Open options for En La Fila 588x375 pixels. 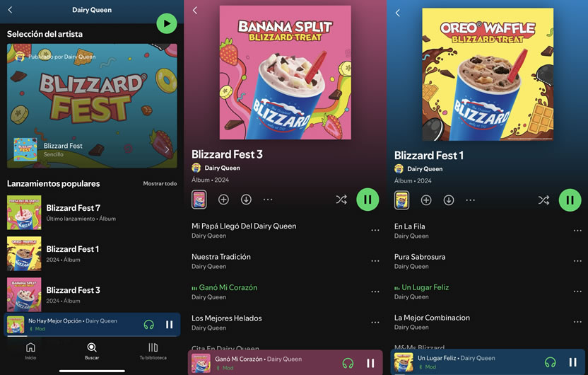pos(577,231)
